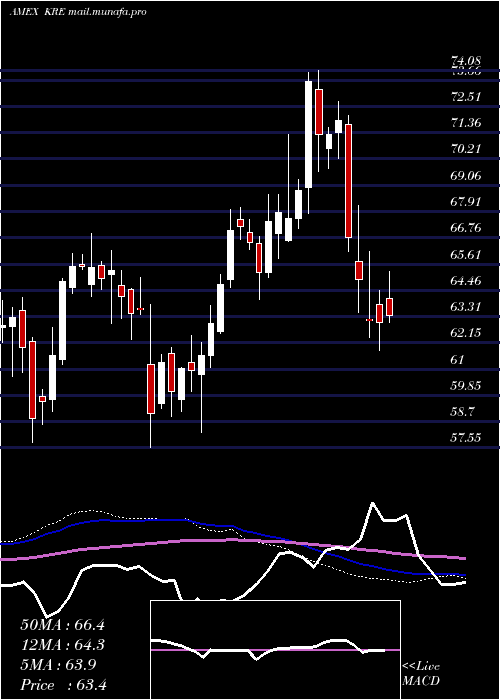Click the MACD inset chart panel

275,650
